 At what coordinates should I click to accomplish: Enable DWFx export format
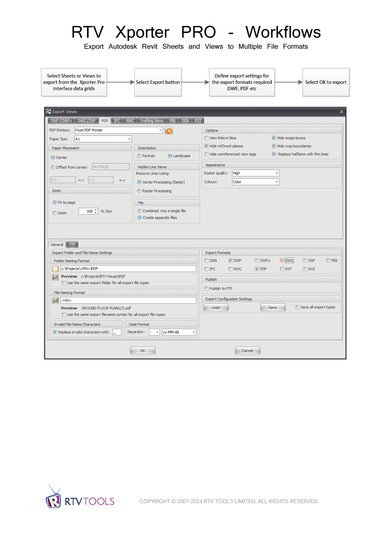click(257, 261)
